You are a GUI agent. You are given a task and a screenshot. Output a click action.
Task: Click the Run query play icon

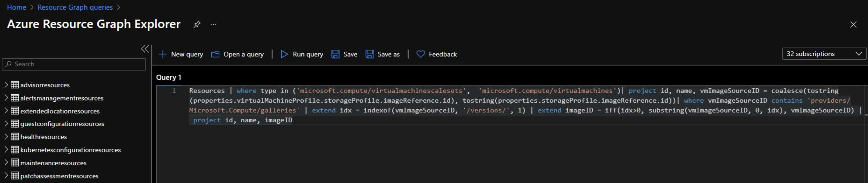284,54
